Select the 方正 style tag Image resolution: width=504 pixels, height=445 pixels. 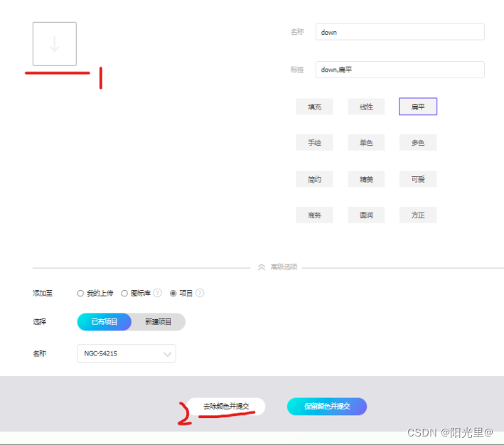(x=418, y=215)
